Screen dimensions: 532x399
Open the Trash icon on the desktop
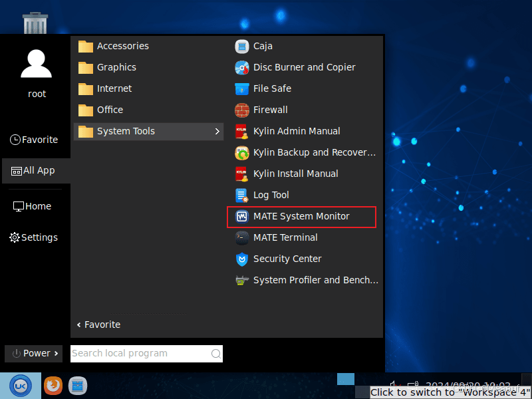(x=35, y=23)
